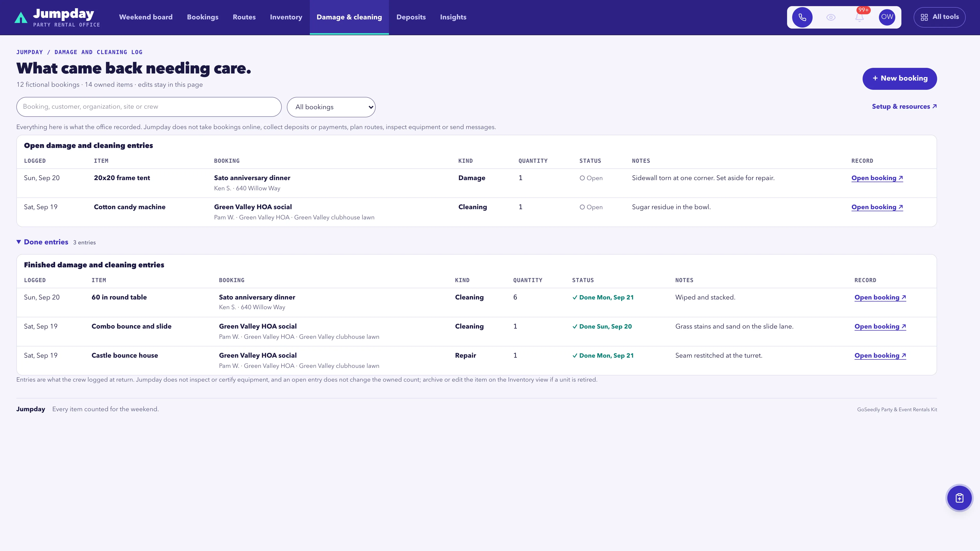This screenshot has height=551, width=980.
Task: Switch to the Routes tab
Action: [244, 17]
